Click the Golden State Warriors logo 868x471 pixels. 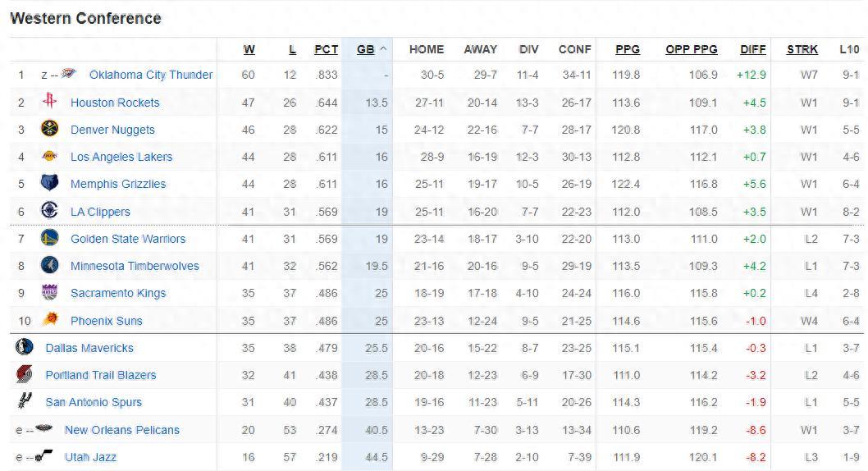(x=49, y=238)
